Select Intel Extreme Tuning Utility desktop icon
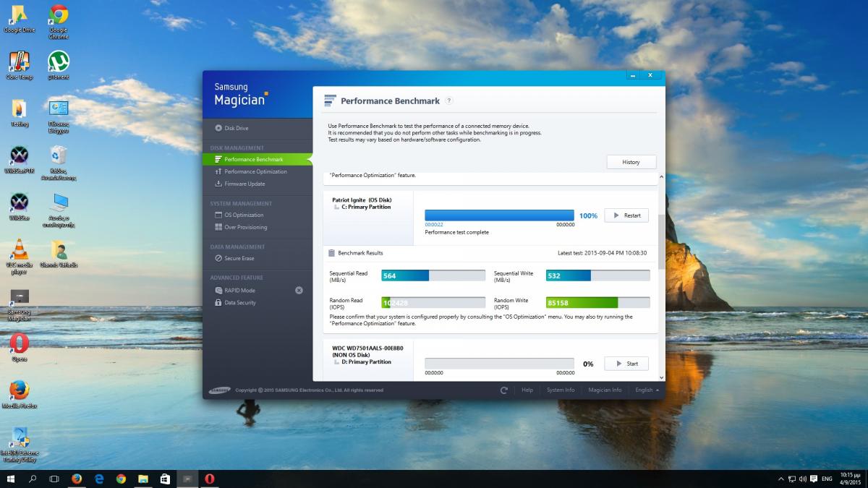 point(20,445)
